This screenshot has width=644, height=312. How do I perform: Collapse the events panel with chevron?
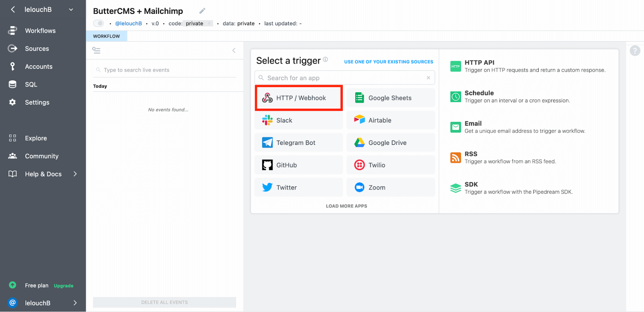[x=234, y=50]
